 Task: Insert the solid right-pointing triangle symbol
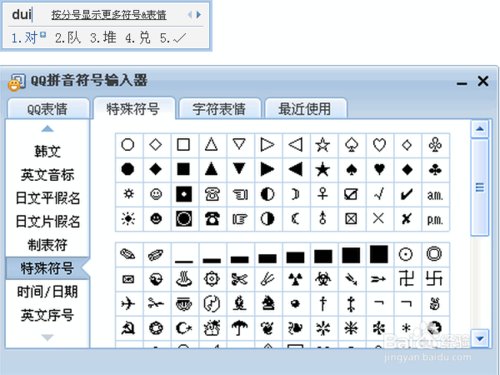point(267,169)
